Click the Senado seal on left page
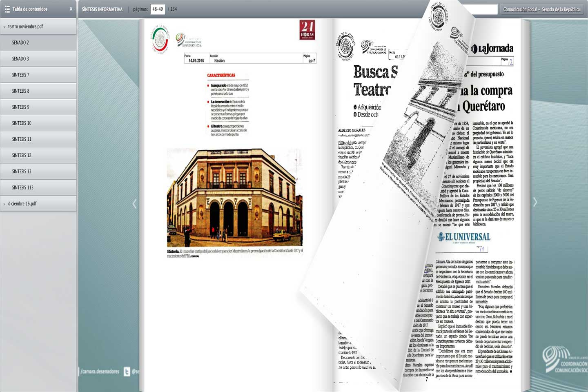The image size is (588, 392). [160, 40]
